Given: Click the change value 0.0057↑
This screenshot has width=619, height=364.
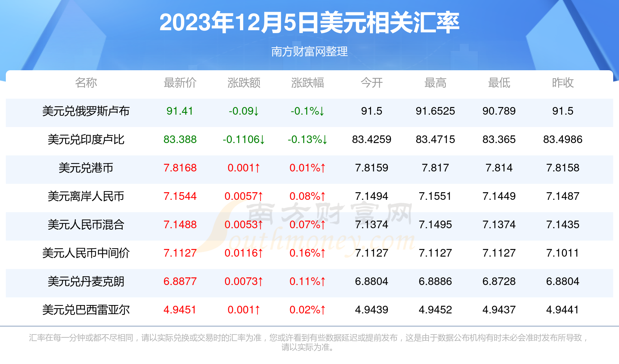Looking at the screenshot, I should pyautogui.click(x=244, y=196).
